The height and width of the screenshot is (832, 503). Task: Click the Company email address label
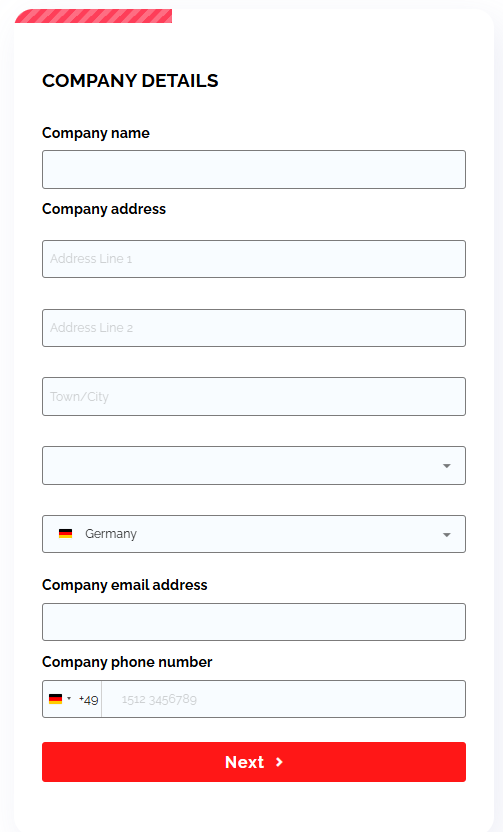click(125, 585)
